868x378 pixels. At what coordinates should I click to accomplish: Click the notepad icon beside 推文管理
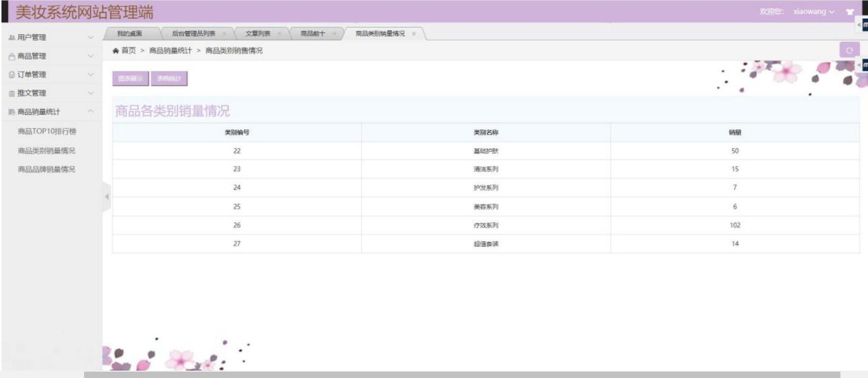tap(12, 93)
